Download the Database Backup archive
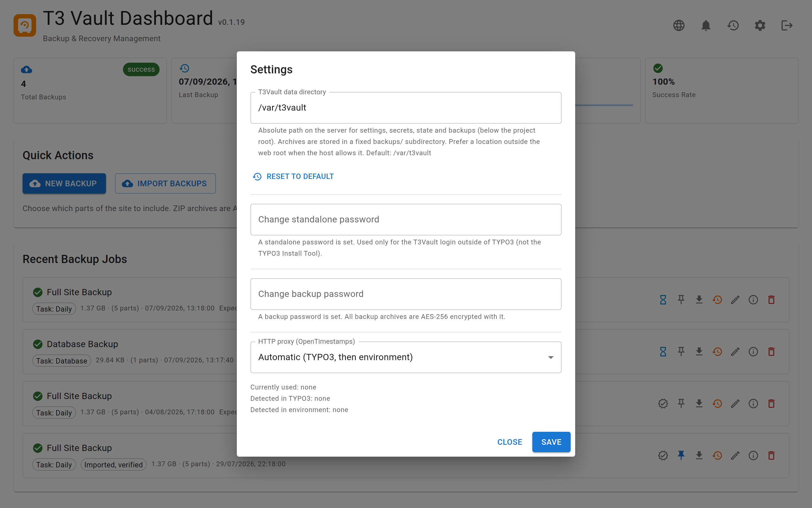Screen dimensions: 812x508 (699, 352)
